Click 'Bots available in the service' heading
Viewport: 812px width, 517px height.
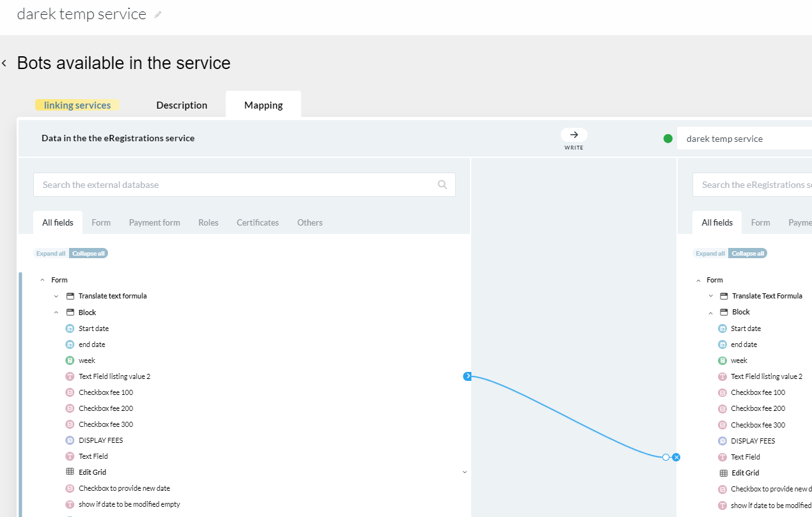click(123, 63)
